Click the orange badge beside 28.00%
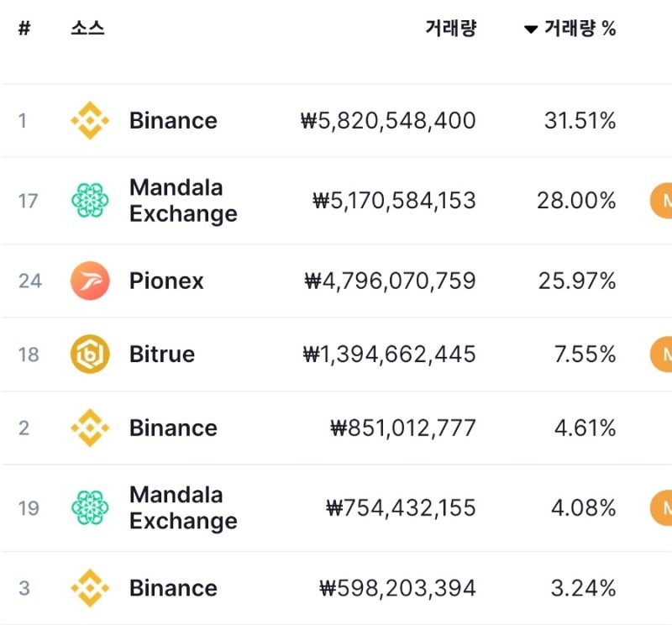 pos(661,201)
